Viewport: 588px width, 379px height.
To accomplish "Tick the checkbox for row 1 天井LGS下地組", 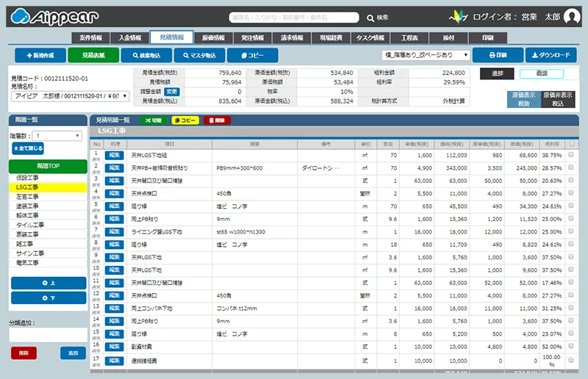I will [571, 156].
